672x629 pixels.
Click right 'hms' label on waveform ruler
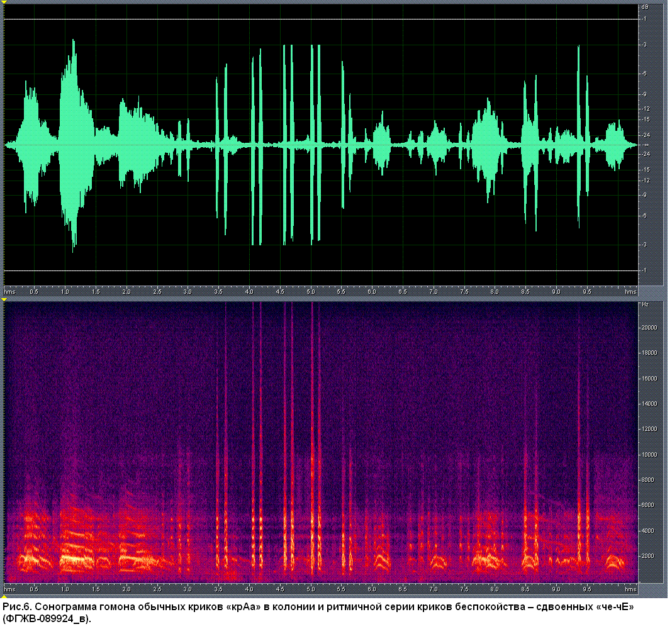[630, 292]
